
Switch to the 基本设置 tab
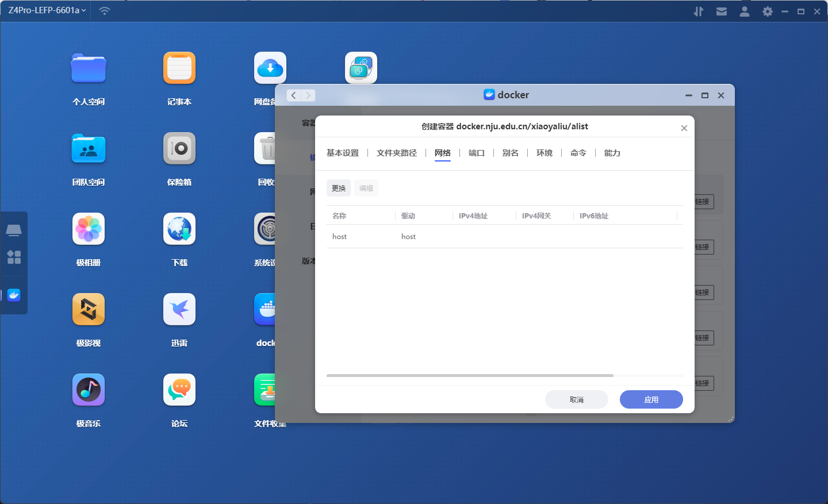343,153
